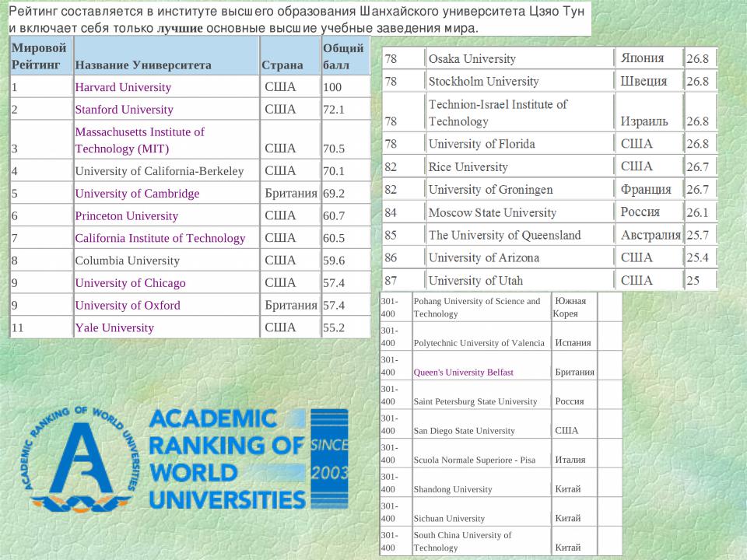Select the 'University of Florida' cell
The width and height of the screenshot is (747, 560).
click(519, 144)
